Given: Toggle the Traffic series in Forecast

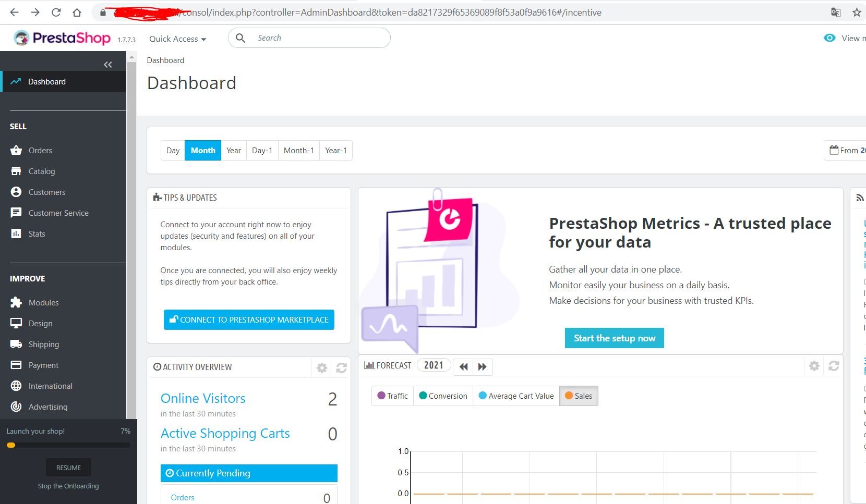Looking at the screenshot, I should pyautogui.click(x=392, y=396).
